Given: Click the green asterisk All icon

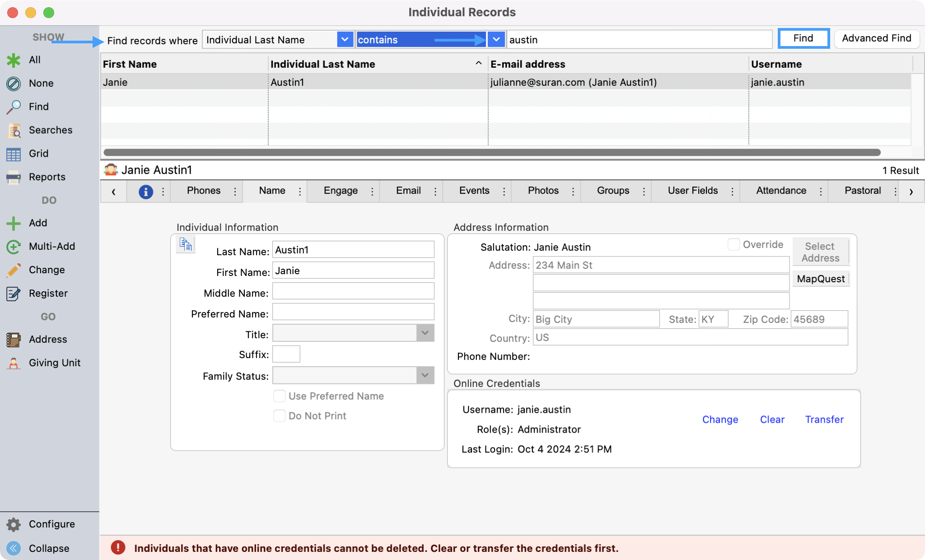Looking at the screenshot, I should [14, 60].
